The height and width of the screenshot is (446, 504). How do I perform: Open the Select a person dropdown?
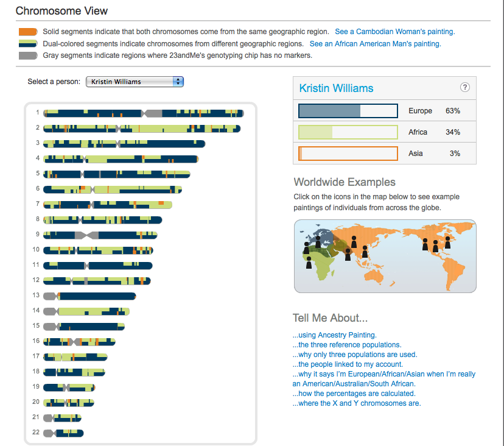pos(135,81)
